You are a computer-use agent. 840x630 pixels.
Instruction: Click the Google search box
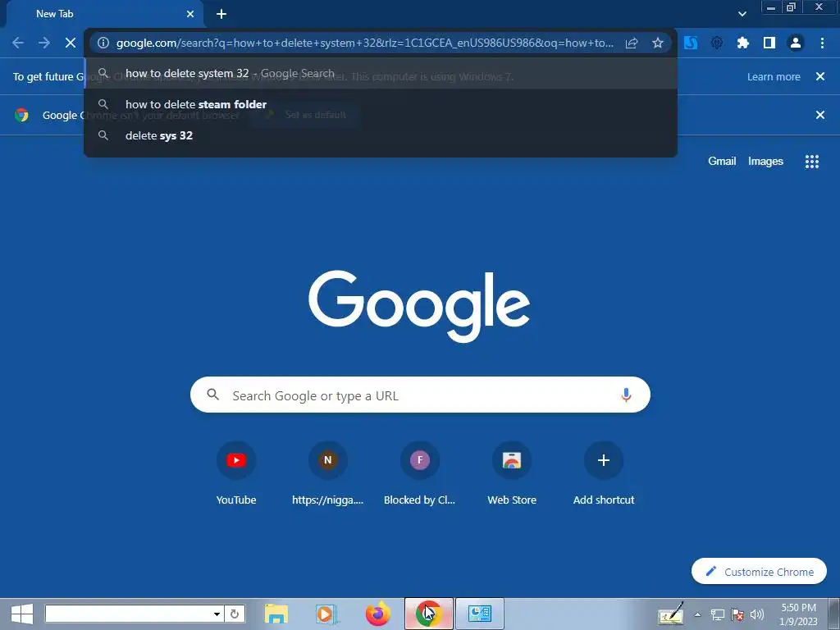tap(420, 395)
